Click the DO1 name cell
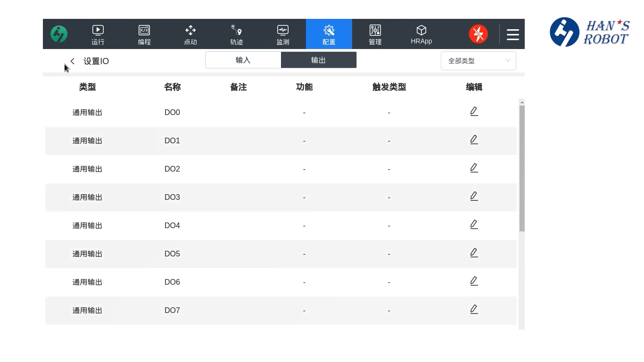644x362 pixels. click(x=172, y=141)
